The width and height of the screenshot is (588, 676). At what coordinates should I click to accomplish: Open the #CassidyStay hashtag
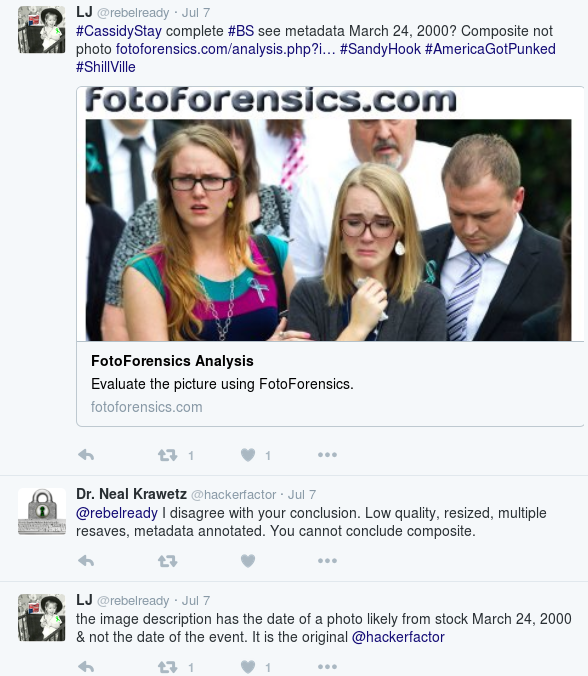119,31
